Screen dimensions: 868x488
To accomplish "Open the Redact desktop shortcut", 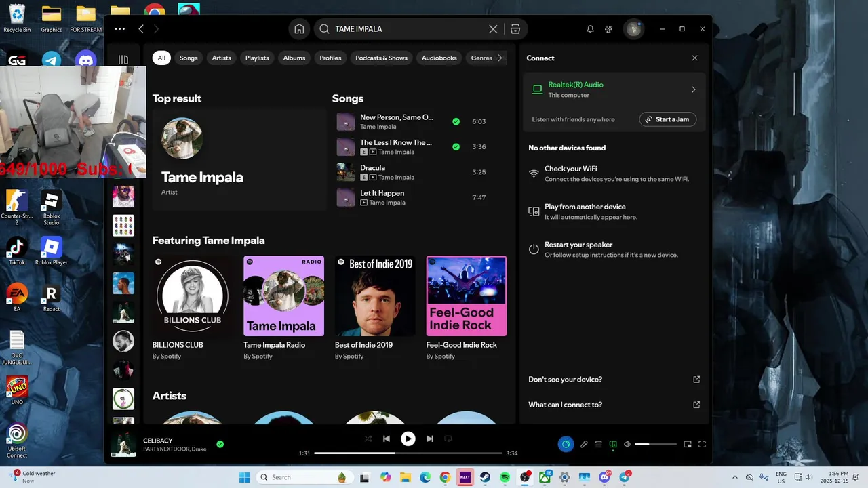I will tap(52, 297).
